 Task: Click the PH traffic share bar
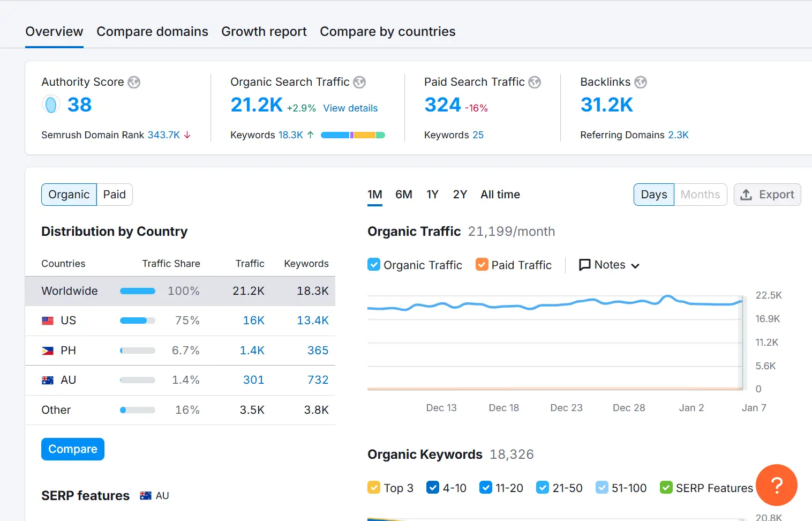138,351
